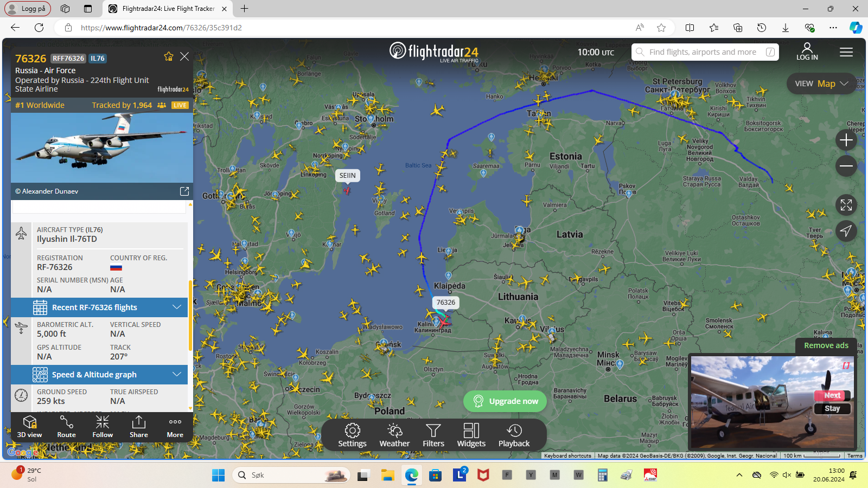This screenshot has height=488, width=868.
Task: Open a new browser tab
Action: 245,9
